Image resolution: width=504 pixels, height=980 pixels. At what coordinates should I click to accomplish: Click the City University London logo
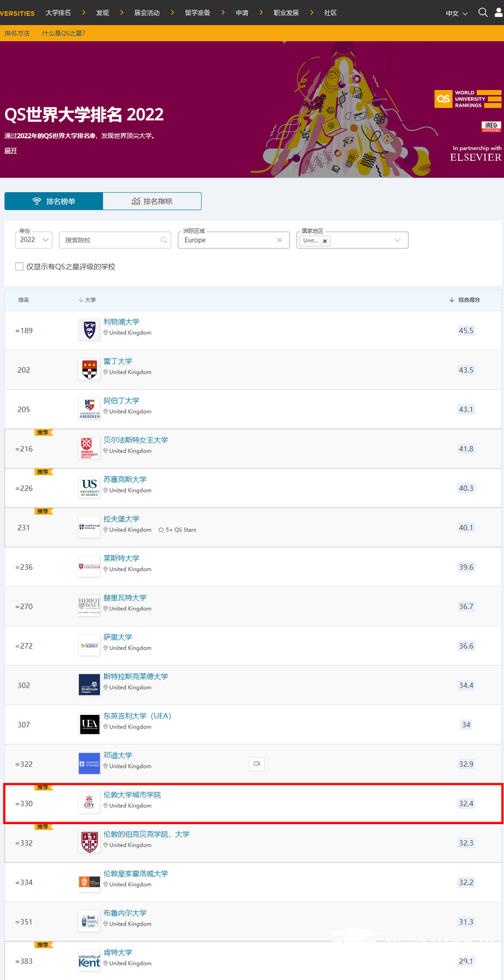click(x=89, y=803)
